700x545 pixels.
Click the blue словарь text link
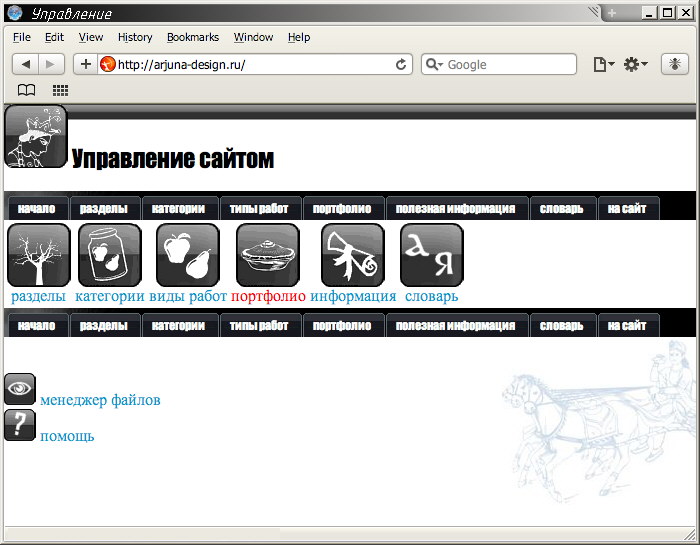432,296
